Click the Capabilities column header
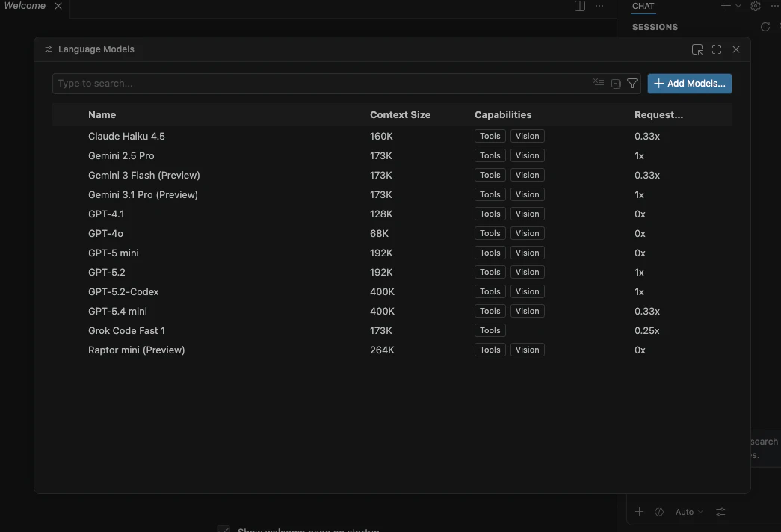Screen dimensions: 781x532 coord(503,114)
